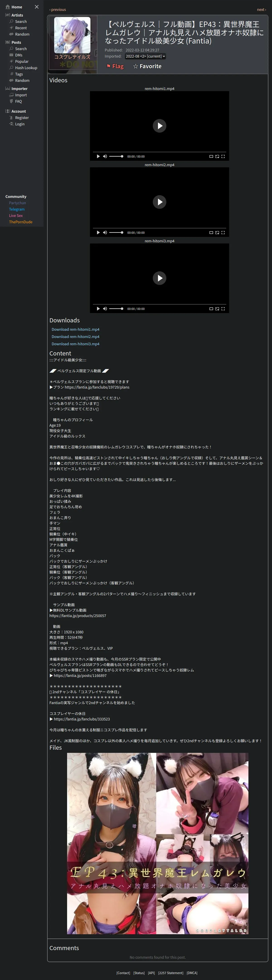Adjust volume slider on rem-hitomi1.mp4 player
Viewport: 272px width, 980px height.
116,156
